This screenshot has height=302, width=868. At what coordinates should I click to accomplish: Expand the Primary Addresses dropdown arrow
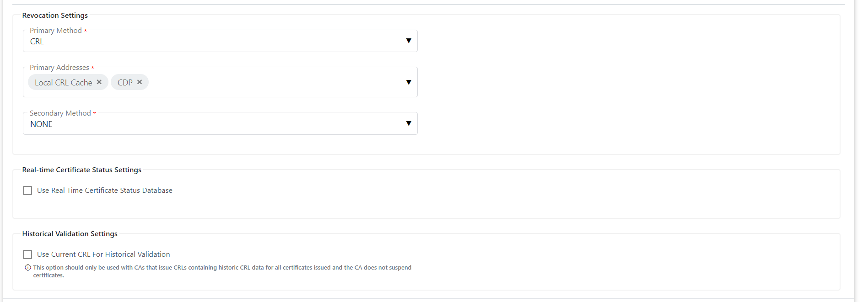[409, 82]
